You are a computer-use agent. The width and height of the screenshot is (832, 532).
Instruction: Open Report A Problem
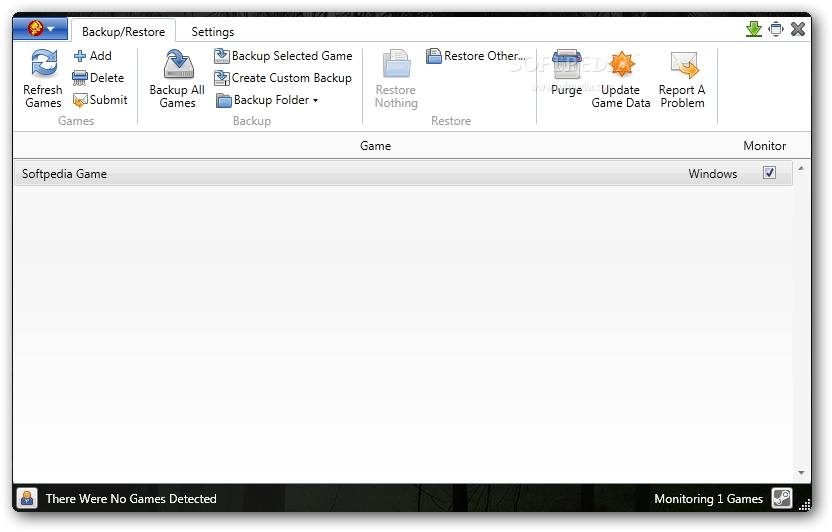click(x=682, y=79)
